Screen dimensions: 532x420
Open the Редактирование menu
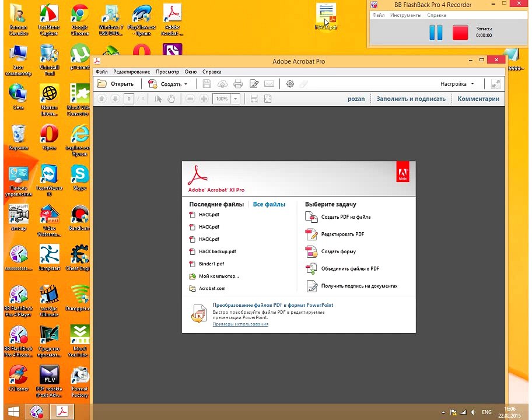[x=132, y=72]
